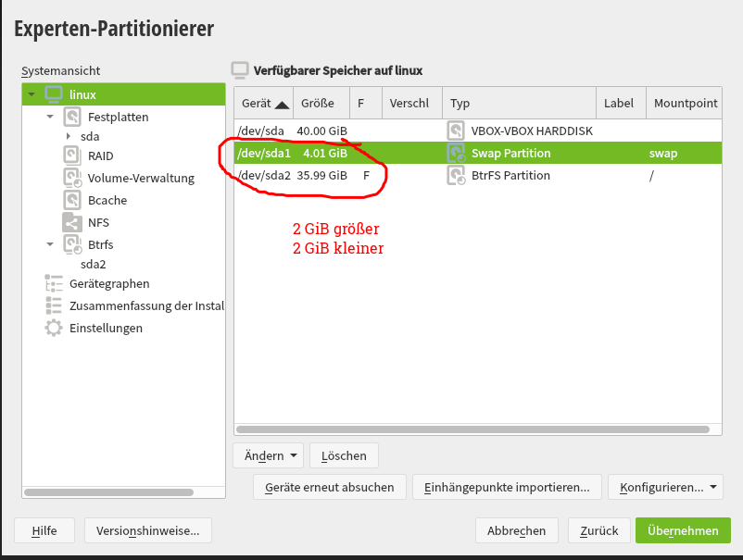Collapse the Btrfs tree node

coord(50,244)
